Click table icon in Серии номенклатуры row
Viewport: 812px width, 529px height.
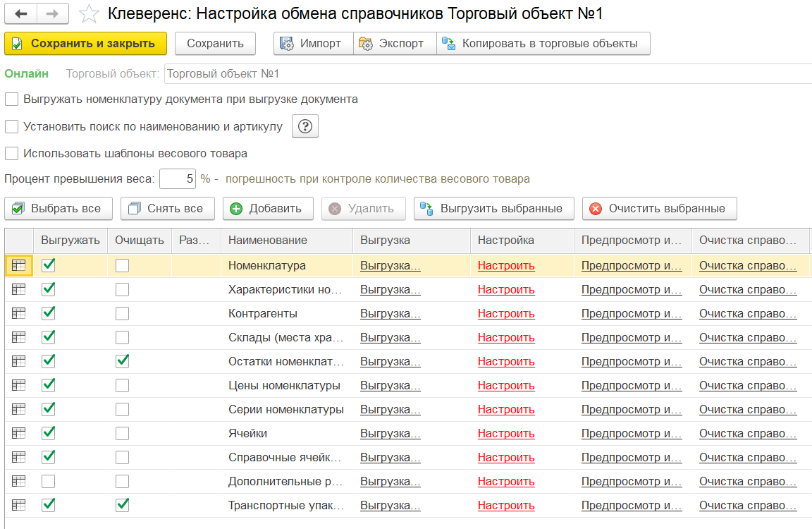tap(18, 409)
